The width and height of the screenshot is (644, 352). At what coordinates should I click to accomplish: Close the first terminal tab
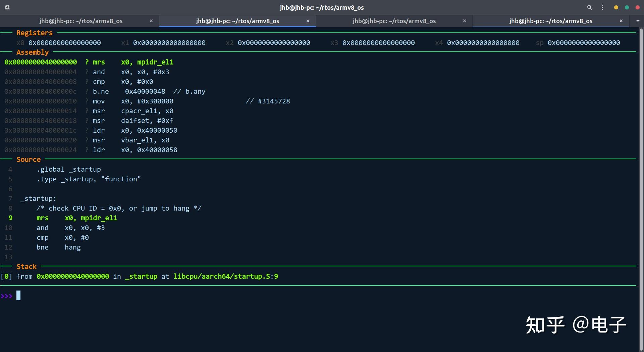[x=151, y=21]
